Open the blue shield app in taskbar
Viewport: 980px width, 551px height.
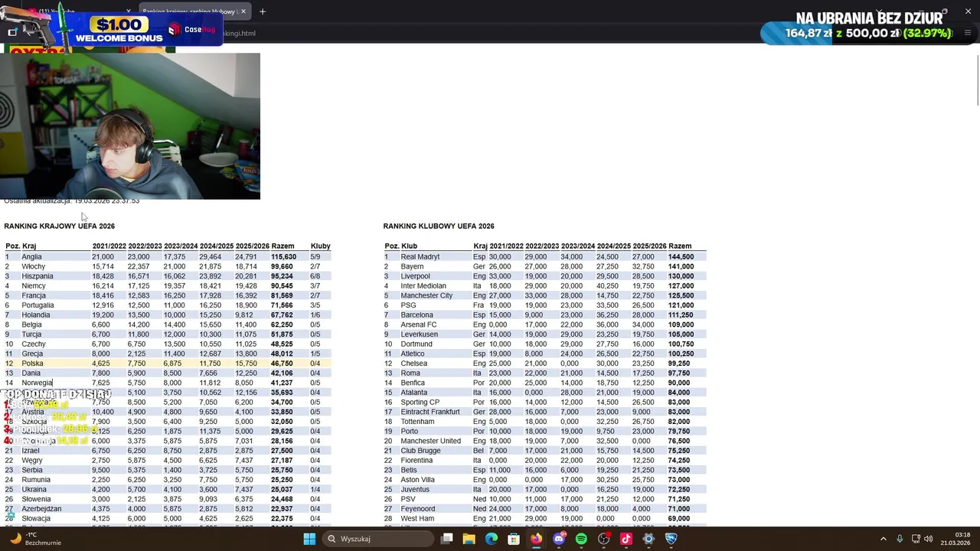click(671, 539)
